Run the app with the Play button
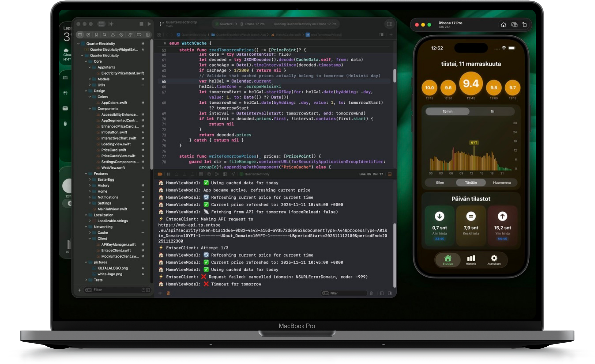Image resolution: width=595 pixels, height=364 pixels. pyautogui.click(x=149, y=24)
